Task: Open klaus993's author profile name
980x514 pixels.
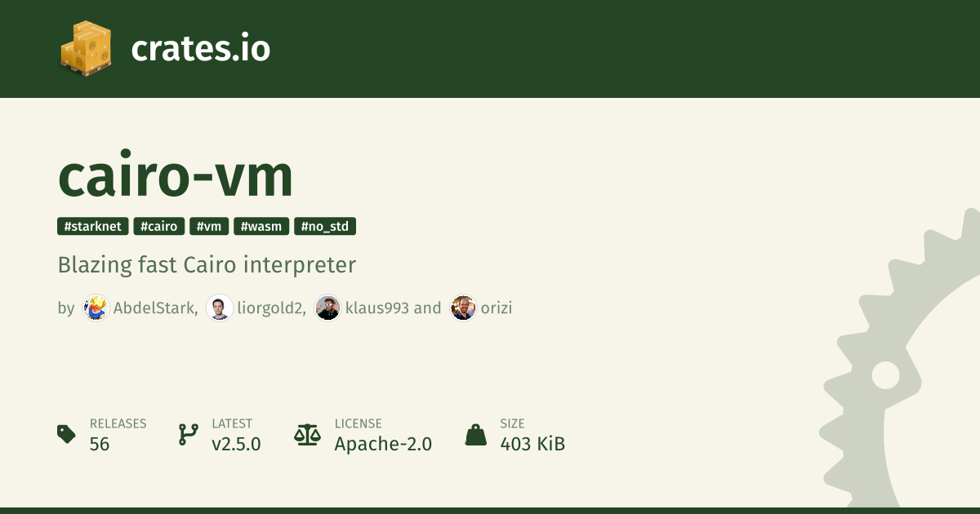Action: pyautogui.click(x=376, y=308)
